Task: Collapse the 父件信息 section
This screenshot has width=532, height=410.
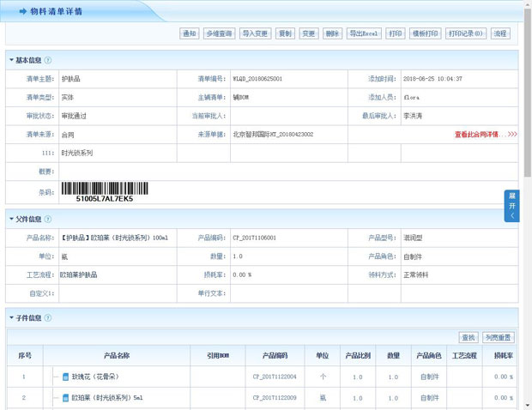Action: pos(12,219)
